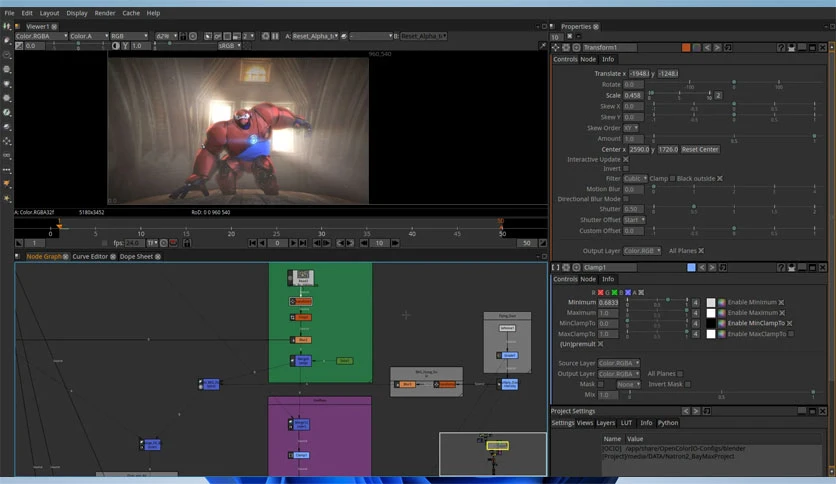
Task: Enable the Invert checkbox for Transform1
Action: pos(626,168)
